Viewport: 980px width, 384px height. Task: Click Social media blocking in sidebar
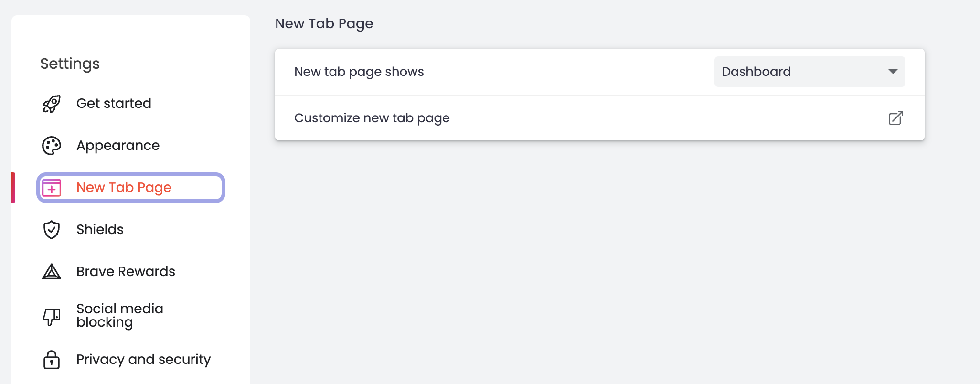point(120,316)
